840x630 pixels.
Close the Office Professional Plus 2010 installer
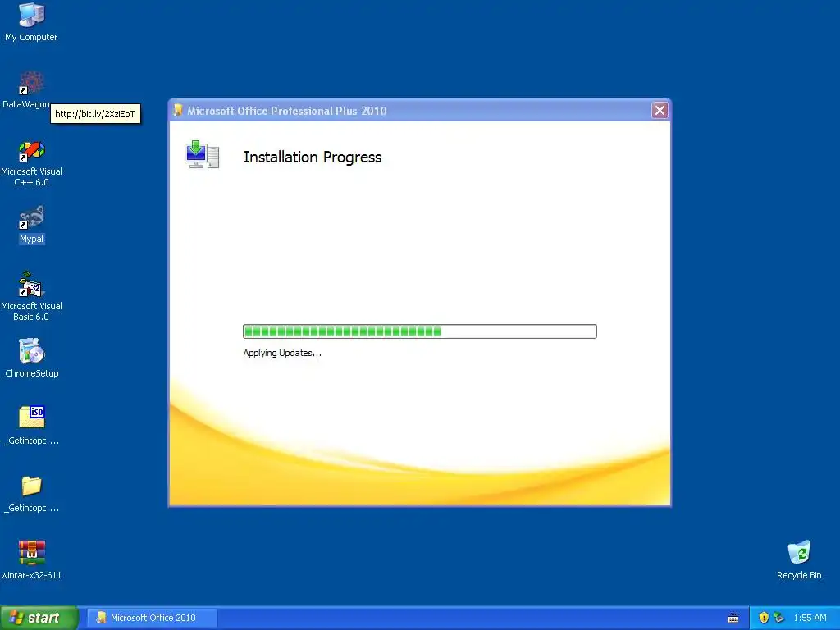660,111
